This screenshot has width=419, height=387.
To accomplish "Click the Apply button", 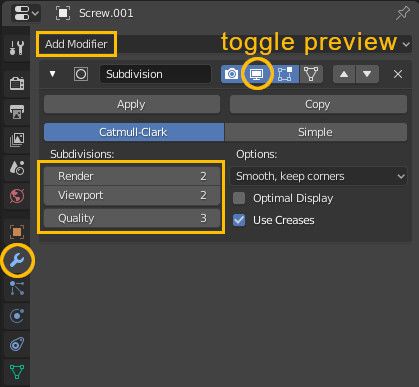I will pyautogui.click(x=132, y=104).
